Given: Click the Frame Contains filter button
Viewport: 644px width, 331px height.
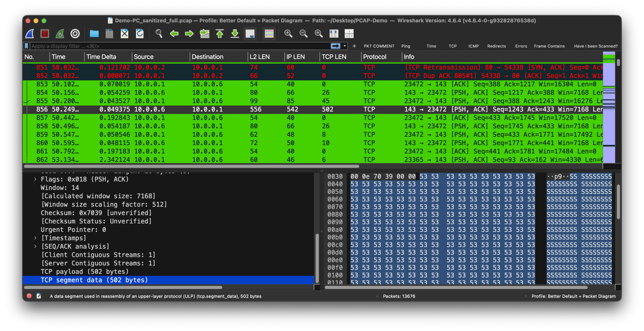Looking at the screenshot, I should (549, 46).
